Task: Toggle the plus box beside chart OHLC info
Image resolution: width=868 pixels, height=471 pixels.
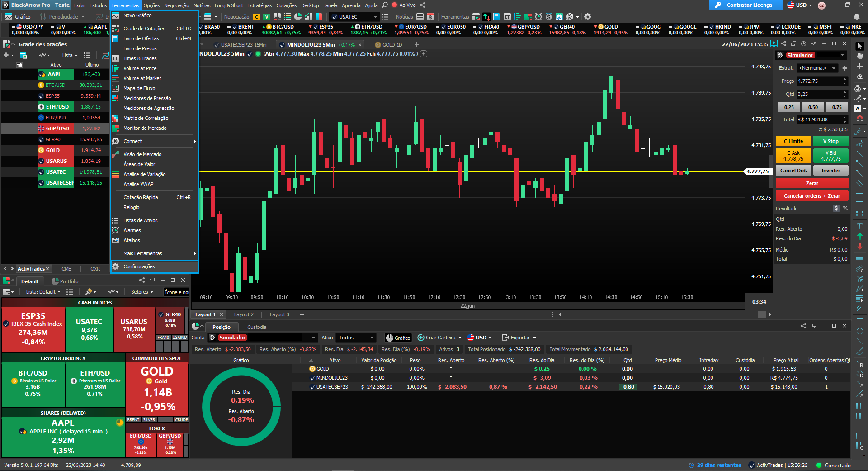Action: [424, 54]
